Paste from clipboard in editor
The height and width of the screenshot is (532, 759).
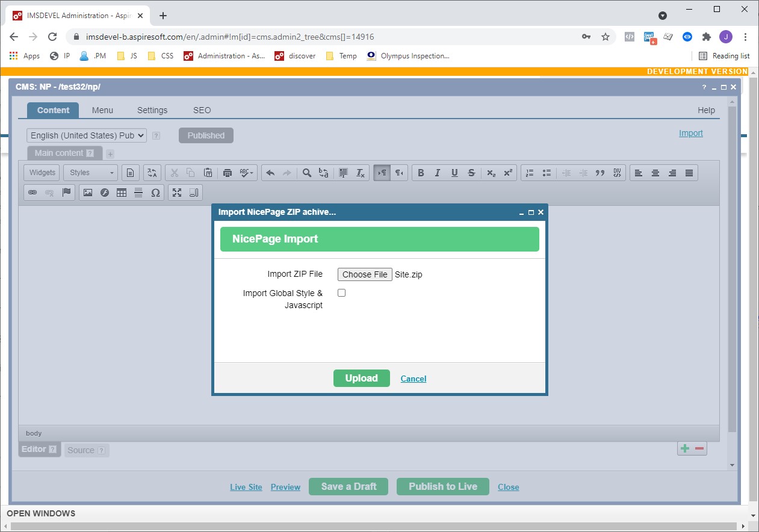pos(208,173)
